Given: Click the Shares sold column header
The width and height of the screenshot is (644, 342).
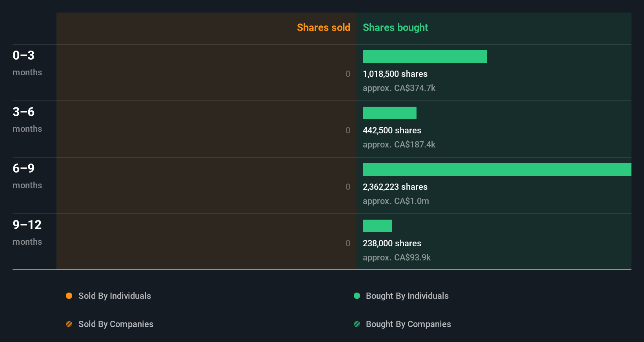Looking at the screenshot, I should tap(324, 27).
